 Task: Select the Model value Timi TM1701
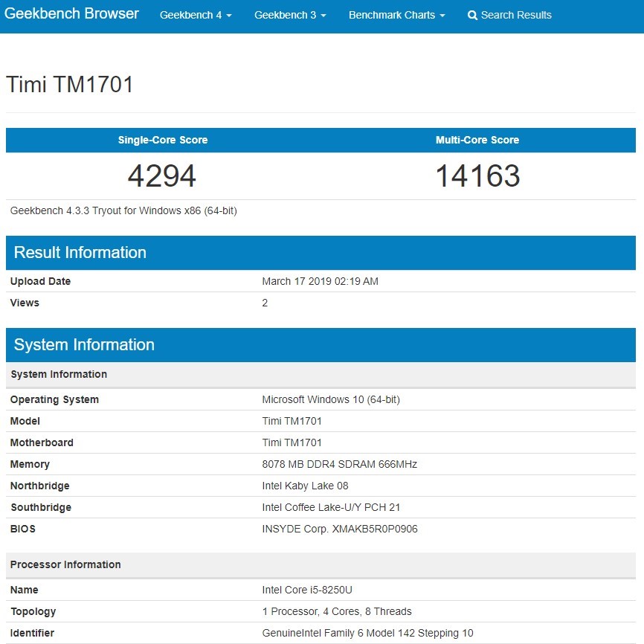coord(292,421)
